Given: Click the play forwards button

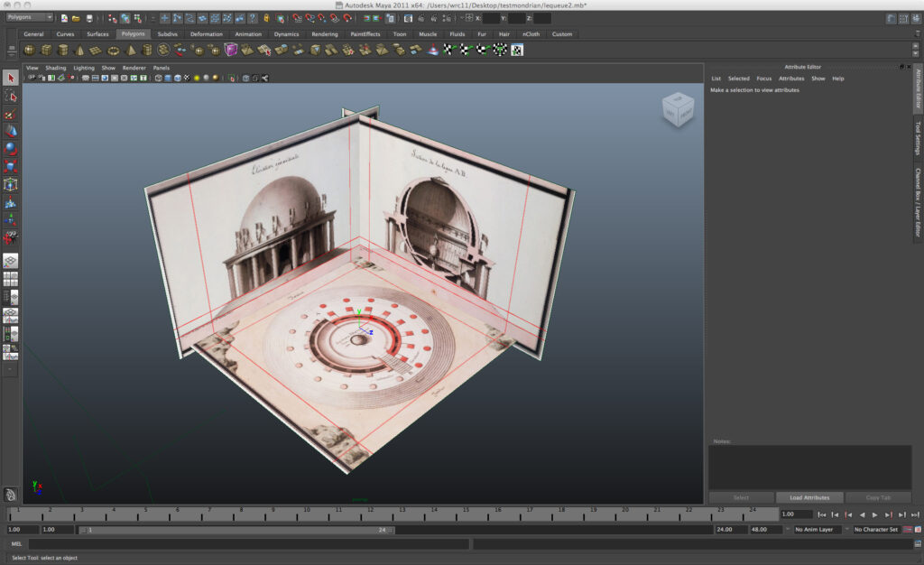Looking at the screenshot, I should 874,514.
